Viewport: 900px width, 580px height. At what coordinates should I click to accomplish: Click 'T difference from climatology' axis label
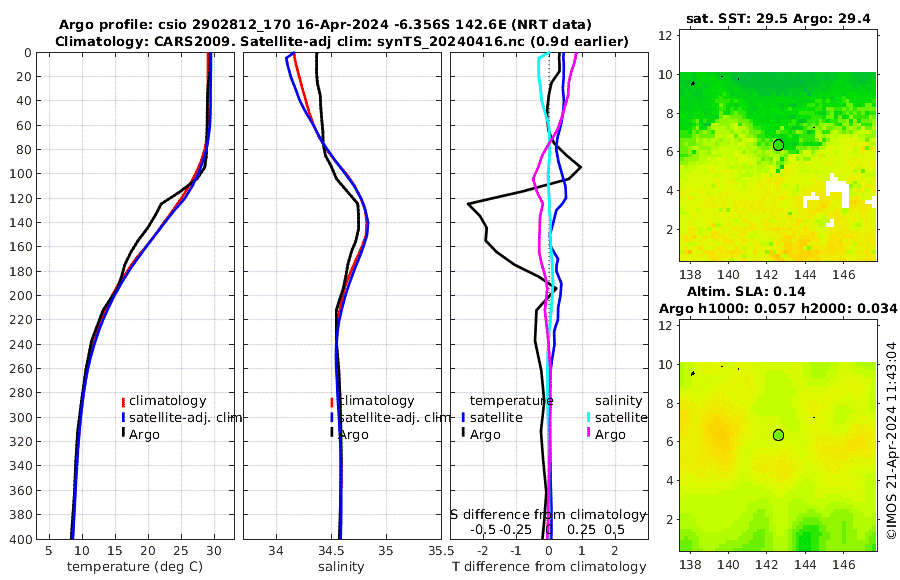(549, 567)
